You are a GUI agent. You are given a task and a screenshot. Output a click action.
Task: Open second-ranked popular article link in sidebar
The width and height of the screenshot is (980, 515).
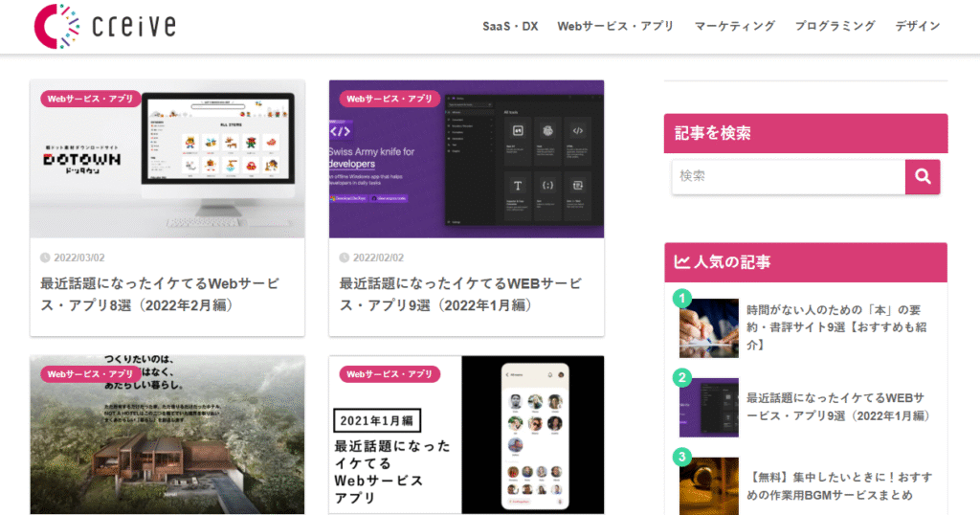point(837,407)
